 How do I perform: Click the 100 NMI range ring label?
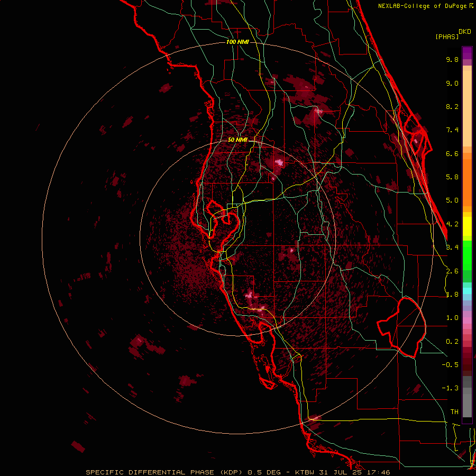coord(237,42)
